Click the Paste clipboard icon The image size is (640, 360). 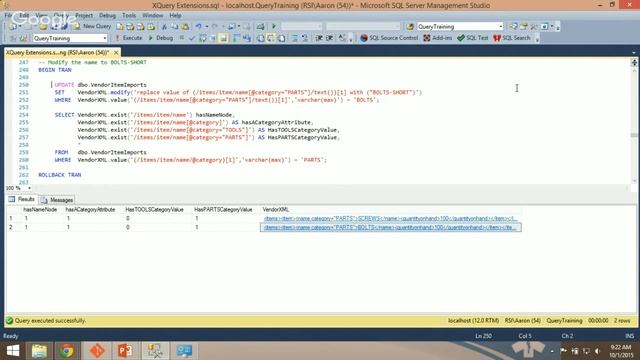point(185,27)
